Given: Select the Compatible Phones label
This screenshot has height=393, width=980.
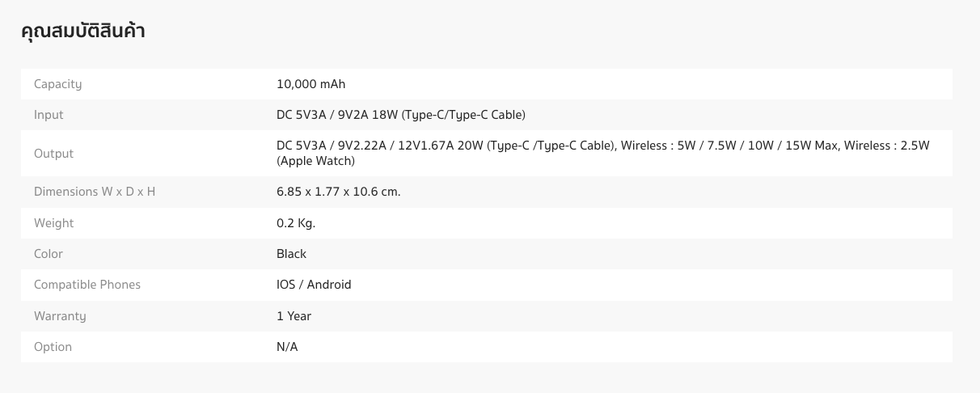Looking at the screenshot, I should pyautogui.click(x=87, y=285).
